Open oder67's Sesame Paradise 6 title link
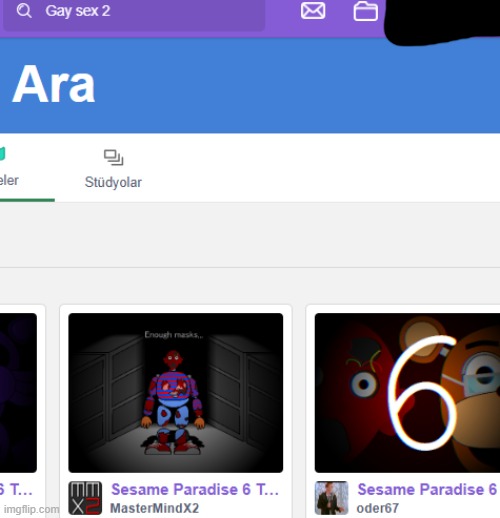 (x=427, y=489)
